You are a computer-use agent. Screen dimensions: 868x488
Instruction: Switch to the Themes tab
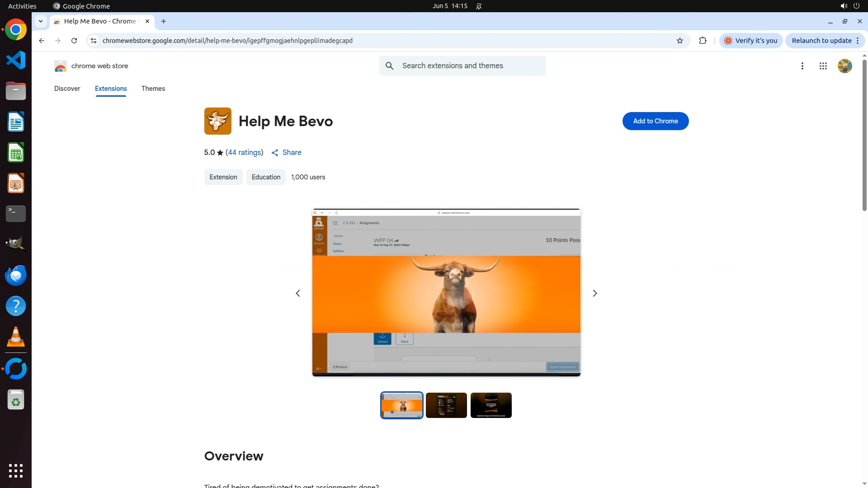click(153, 89)
